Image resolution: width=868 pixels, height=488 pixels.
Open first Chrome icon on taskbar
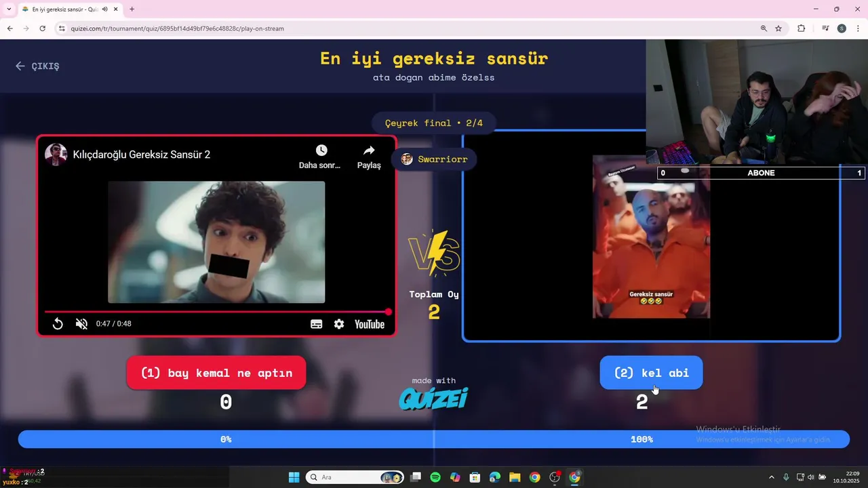point(534,477)
